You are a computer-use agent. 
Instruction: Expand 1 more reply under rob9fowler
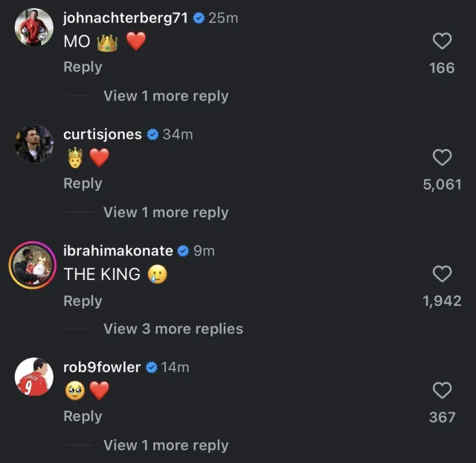click(x=166, y=445)
